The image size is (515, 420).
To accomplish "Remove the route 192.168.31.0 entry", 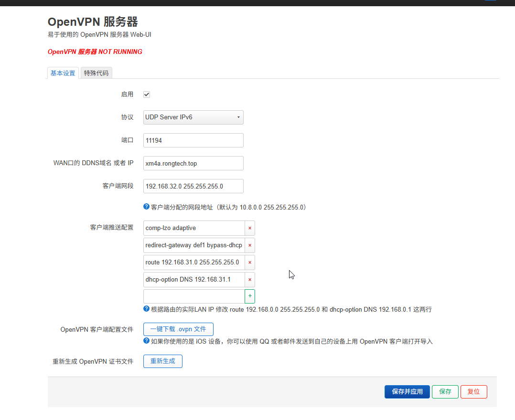I will 250,262.
